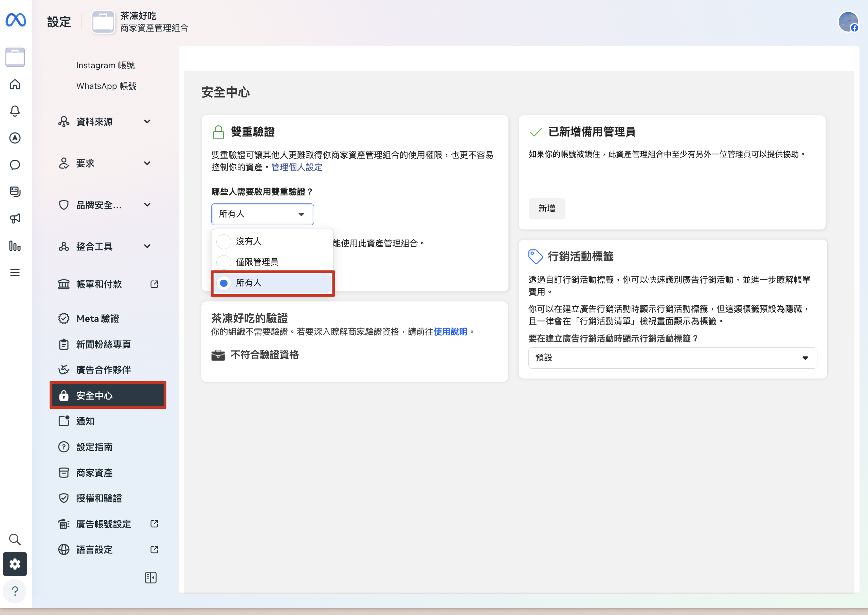The width and height of the screenshot is (868, 615).
Task: Open the help question mark icon
Action: coord(15,591)
